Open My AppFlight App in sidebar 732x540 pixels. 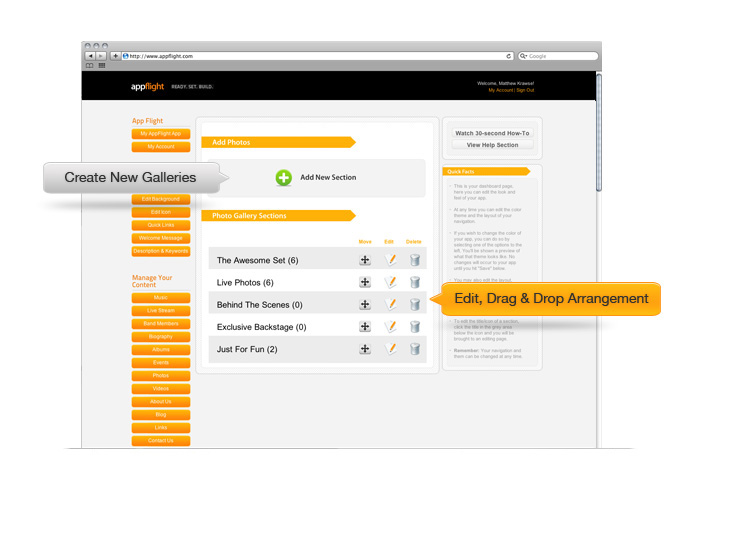[161, 133]
